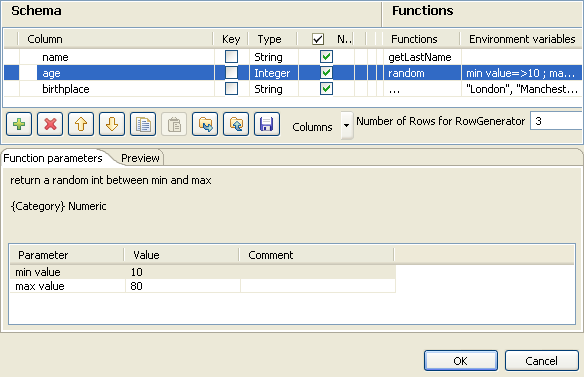Click the random function cell
The height and width of the screenshot is (377, 584).
[422, 73]
